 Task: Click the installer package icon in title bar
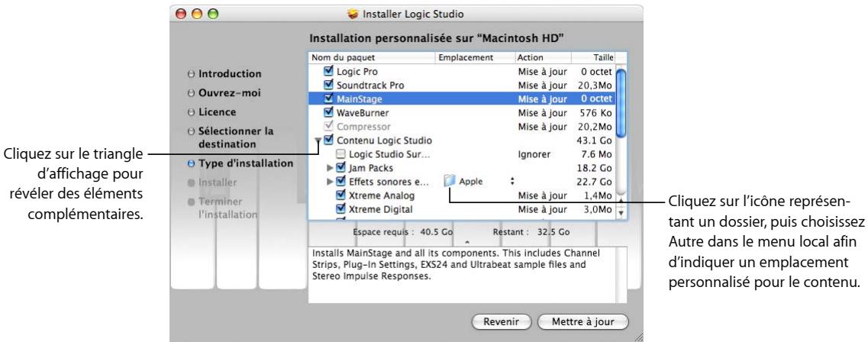click(353, 14)
